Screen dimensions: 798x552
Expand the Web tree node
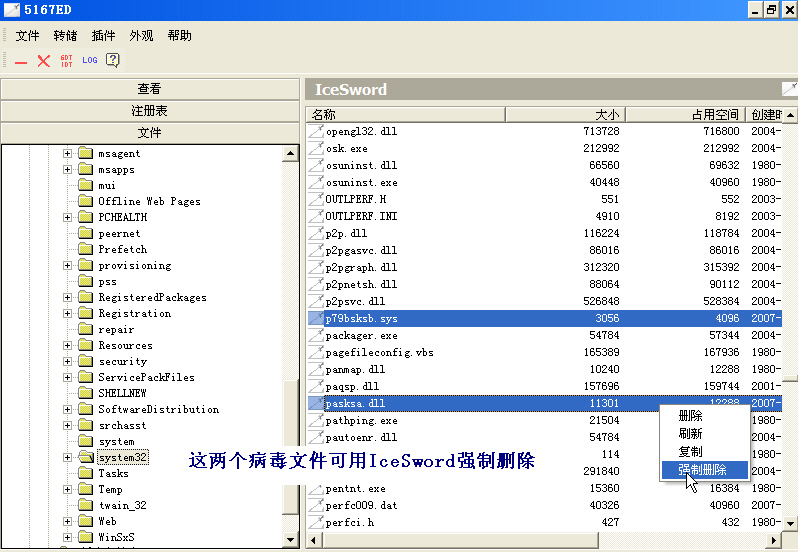coord(67,521)
